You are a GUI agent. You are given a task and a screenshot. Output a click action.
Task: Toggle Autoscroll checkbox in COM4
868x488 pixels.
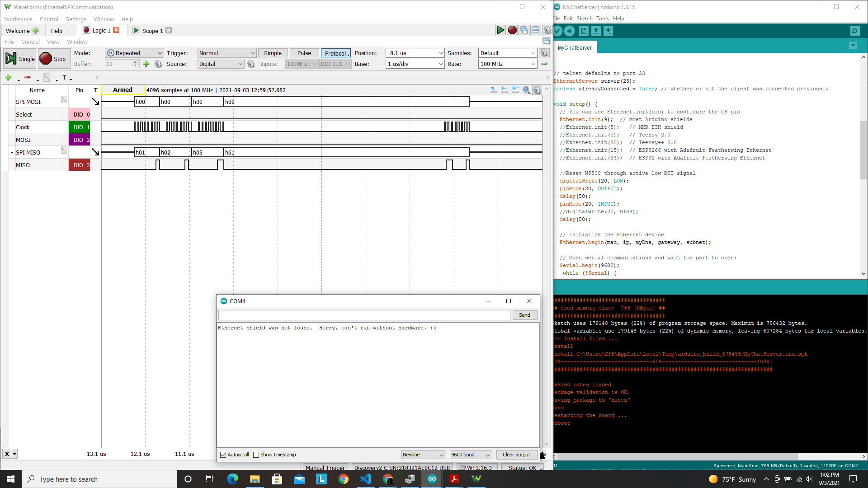(x=223, y=455)
